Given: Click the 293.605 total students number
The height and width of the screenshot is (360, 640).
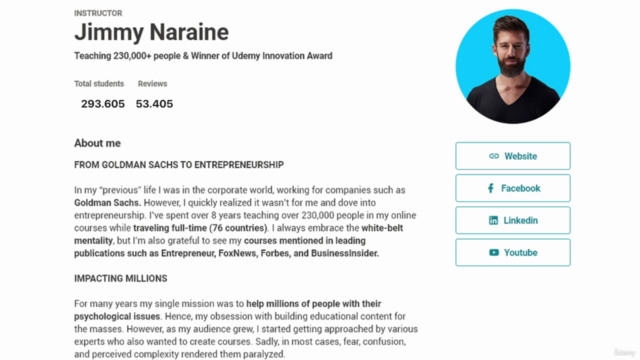Looking at the screenshot, I should coord(103,104).
